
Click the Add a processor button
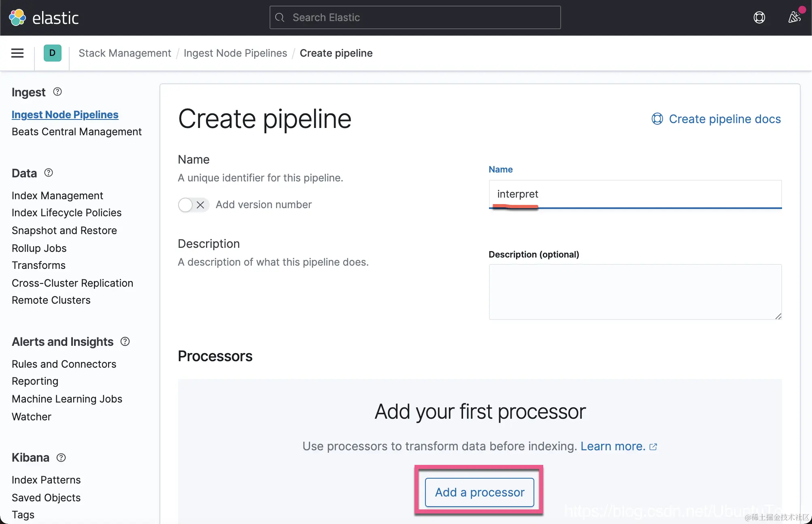[479, 492]
